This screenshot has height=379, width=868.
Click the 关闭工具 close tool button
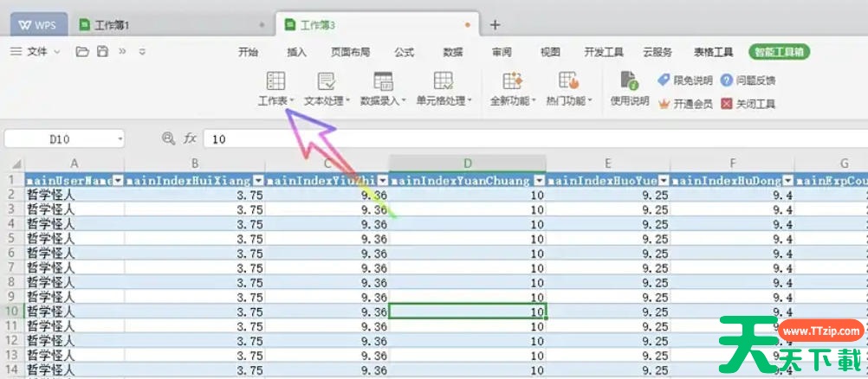(748, 104)
